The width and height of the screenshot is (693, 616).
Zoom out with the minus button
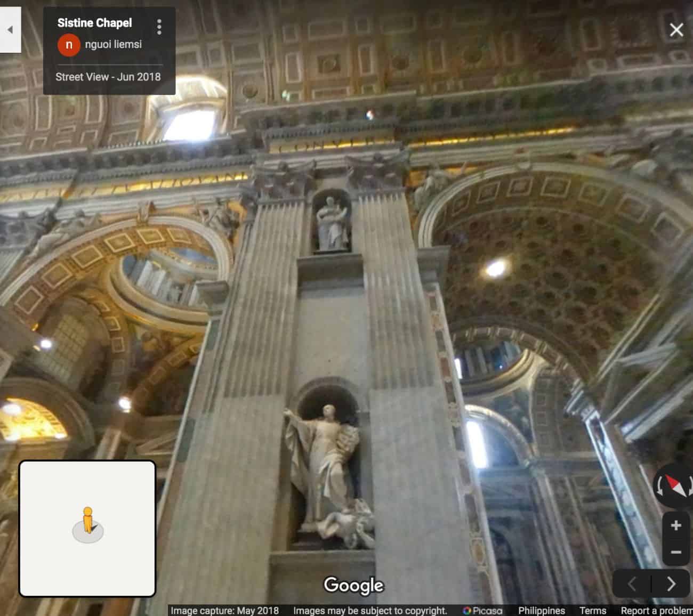(x=676, y=552)
